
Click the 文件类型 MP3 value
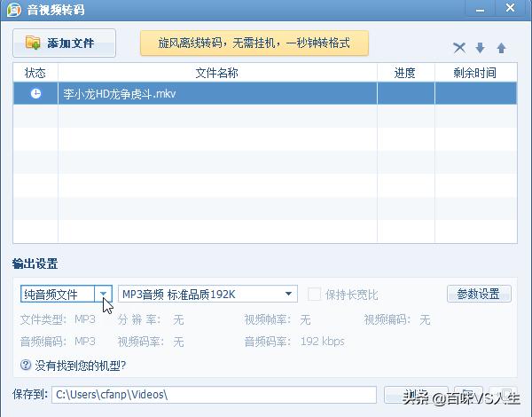coord(85,319)
